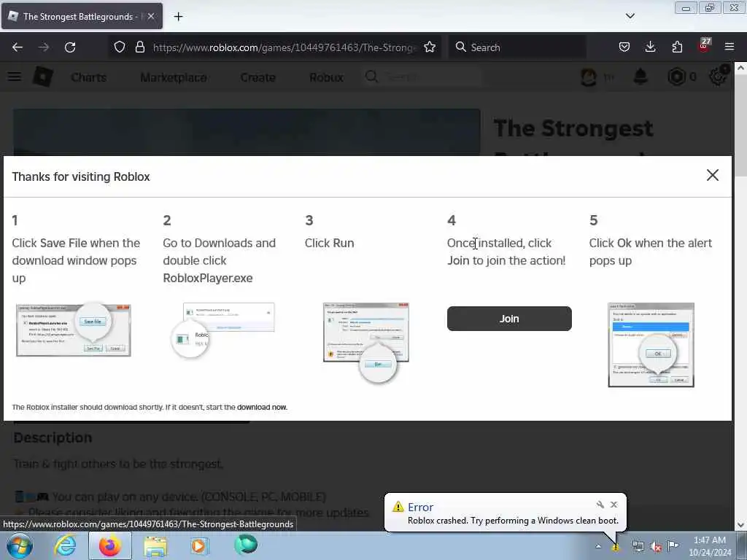The image size is (747, 560).
Task: Open the Roblox hamburger side menu
Action: [x=15, y=77]
